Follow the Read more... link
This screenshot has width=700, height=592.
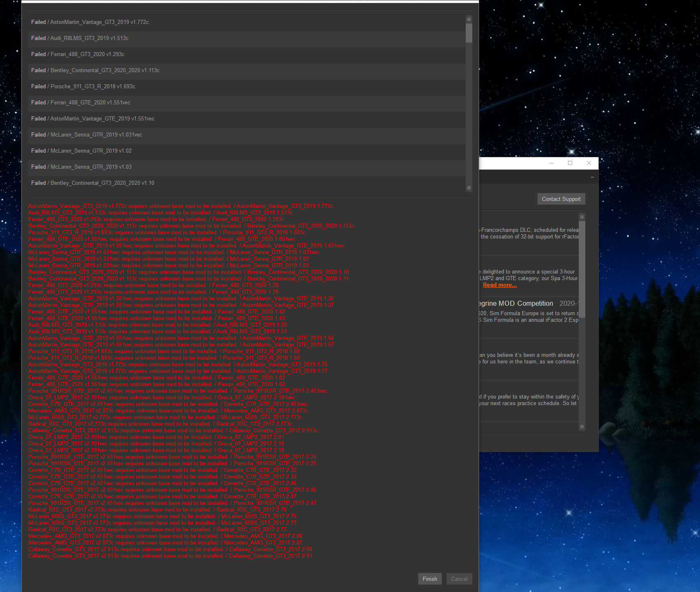coord(500,285)
